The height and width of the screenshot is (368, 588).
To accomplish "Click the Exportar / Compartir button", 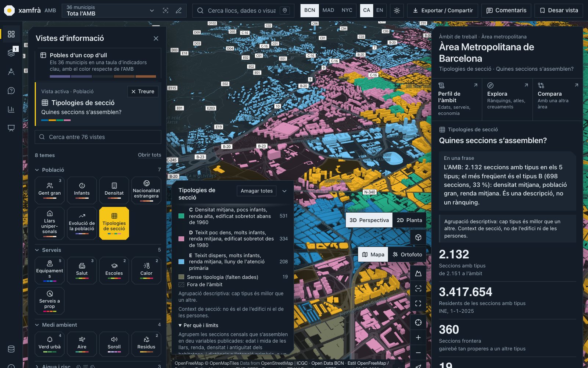I will (443, 11).
